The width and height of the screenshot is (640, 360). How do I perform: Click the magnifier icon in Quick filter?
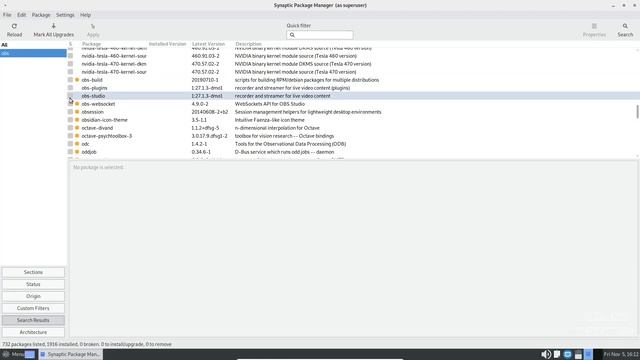(292, 35)
